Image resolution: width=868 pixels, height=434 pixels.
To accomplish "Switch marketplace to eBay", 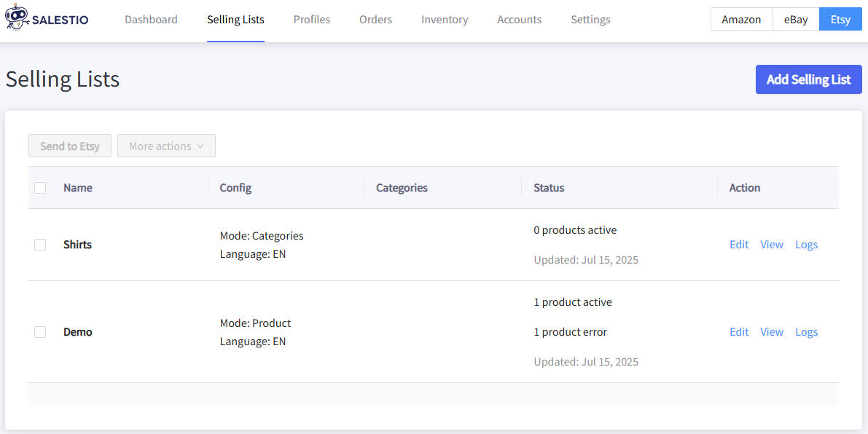I will (796, 20).
